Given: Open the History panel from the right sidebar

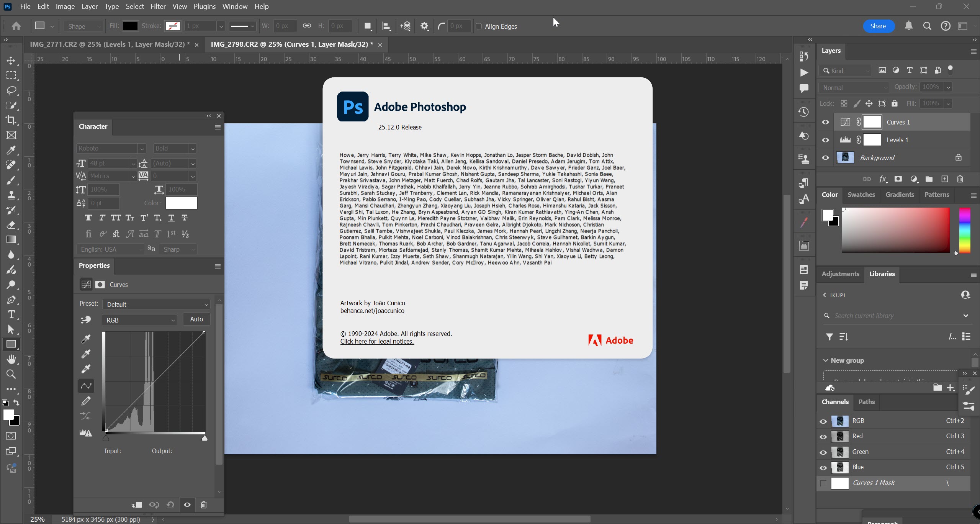Looking at the screenshot, I should [x=803, y=111].
